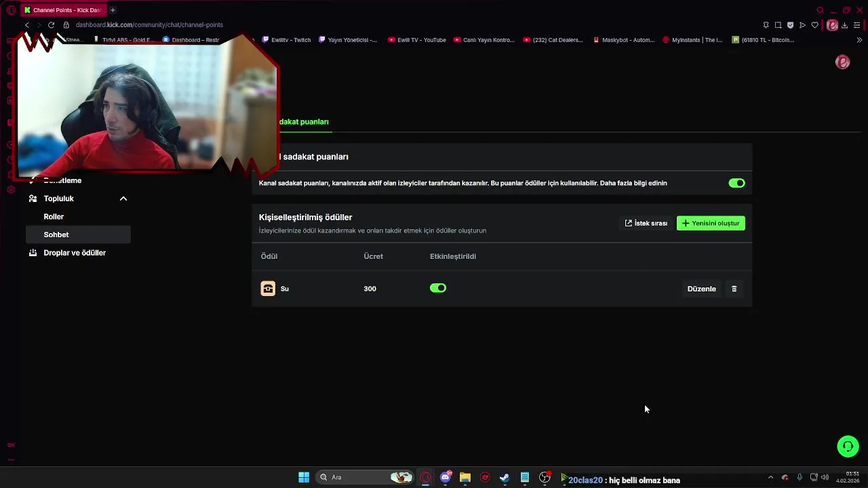Click the send to flow arrow icon
This screenshot has width=868, height=488.
pos(802,25)
